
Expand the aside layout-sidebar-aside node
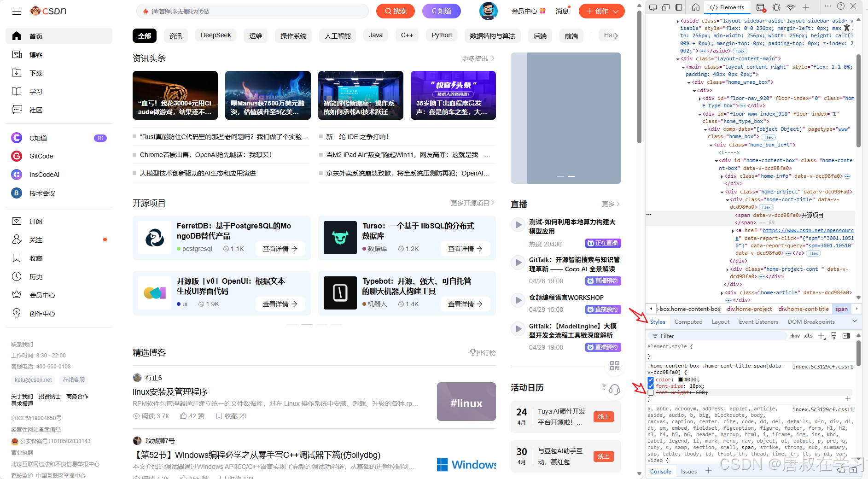(x=677, y=21)
